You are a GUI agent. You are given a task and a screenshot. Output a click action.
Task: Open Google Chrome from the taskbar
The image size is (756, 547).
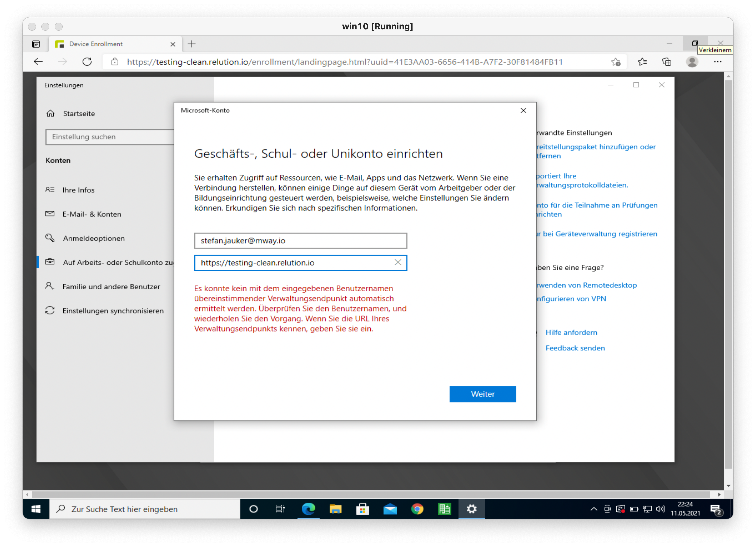click(417, 509)
